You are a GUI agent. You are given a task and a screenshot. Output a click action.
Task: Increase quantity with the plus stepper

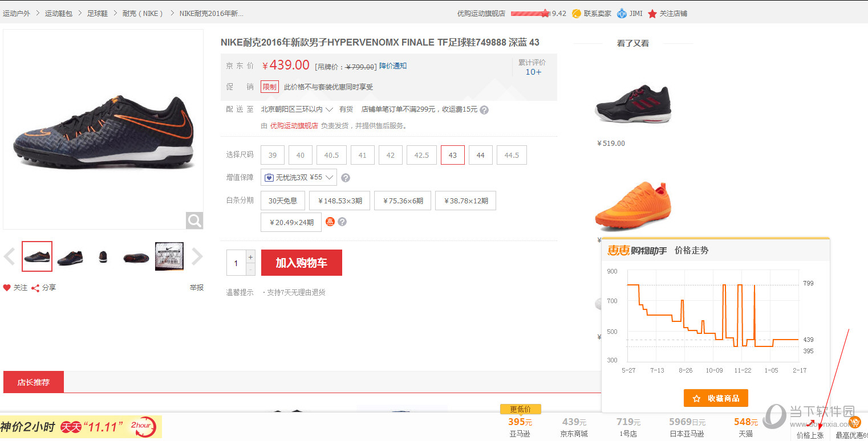point(250,258)
